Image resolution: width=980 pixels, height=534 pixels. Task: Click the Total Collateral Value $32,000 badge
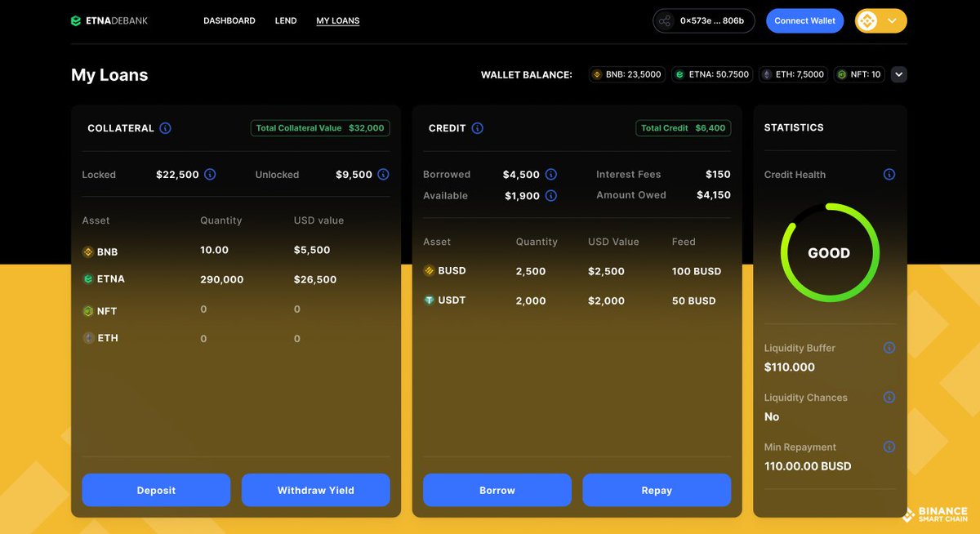click(320, 128)
